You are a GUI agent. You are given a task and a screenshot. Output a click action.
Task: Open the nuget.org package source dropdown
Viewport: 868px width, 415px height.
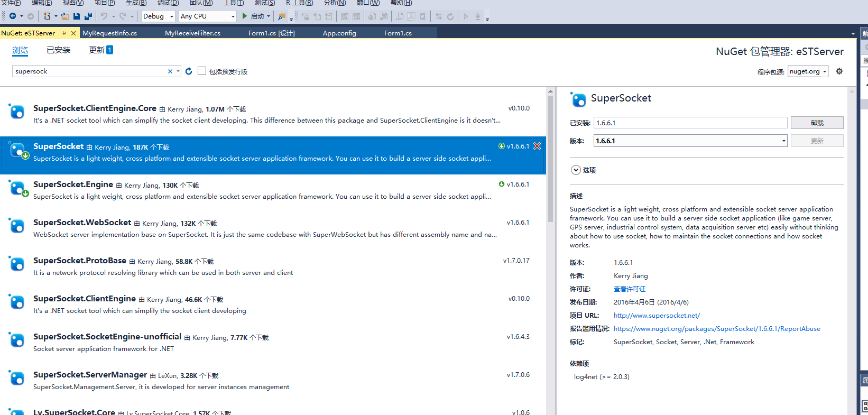[x=808, y=71]
